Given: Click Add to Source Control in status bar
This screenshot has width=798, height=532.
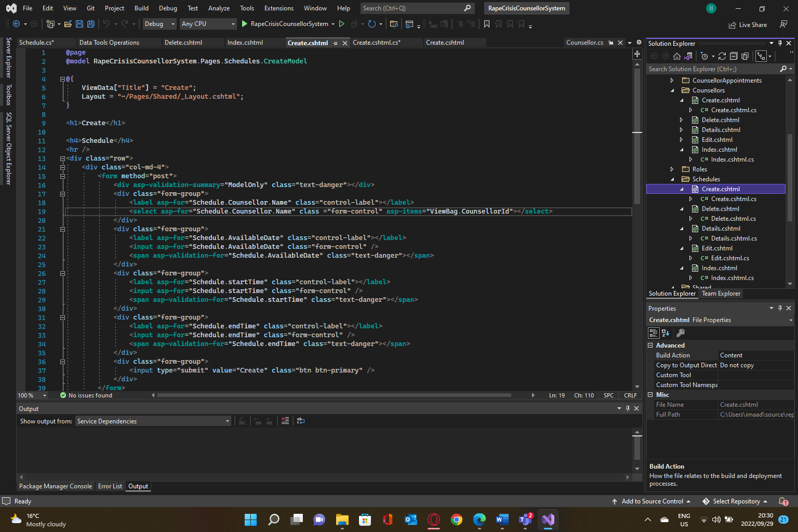Looking at the screenshot, I should 652,501.
